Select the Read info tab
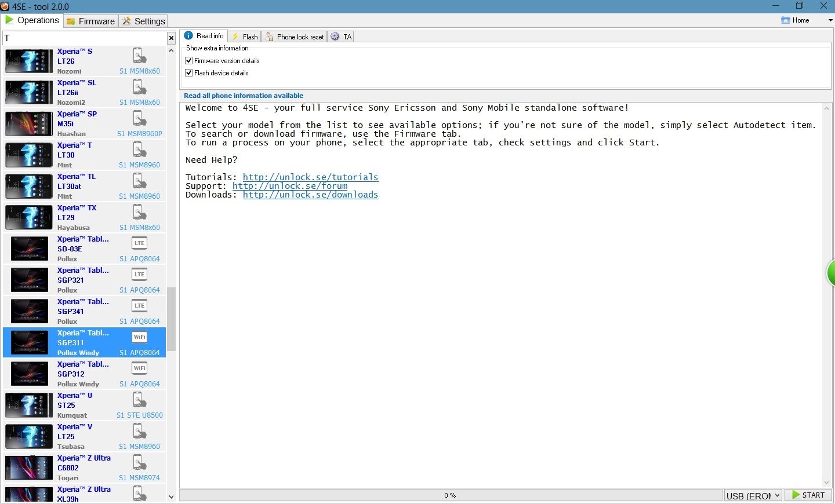 coord(204,36)
